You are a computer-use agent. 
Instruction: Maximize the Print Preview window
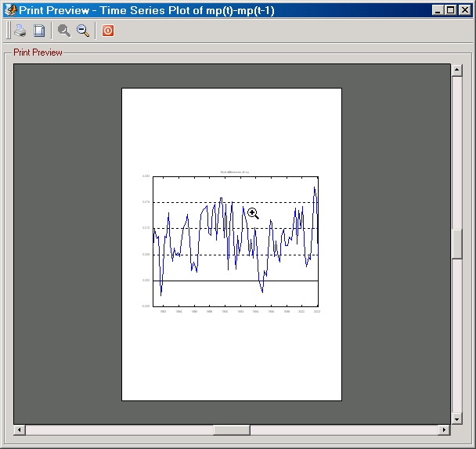(x=451, y=10)
